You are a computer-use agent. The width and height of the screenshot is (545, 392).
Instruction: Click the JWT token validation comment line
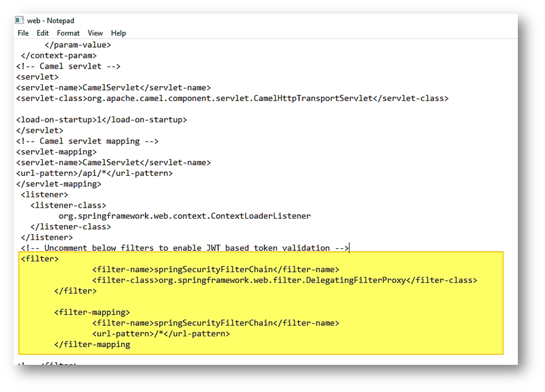coord(184,248)
